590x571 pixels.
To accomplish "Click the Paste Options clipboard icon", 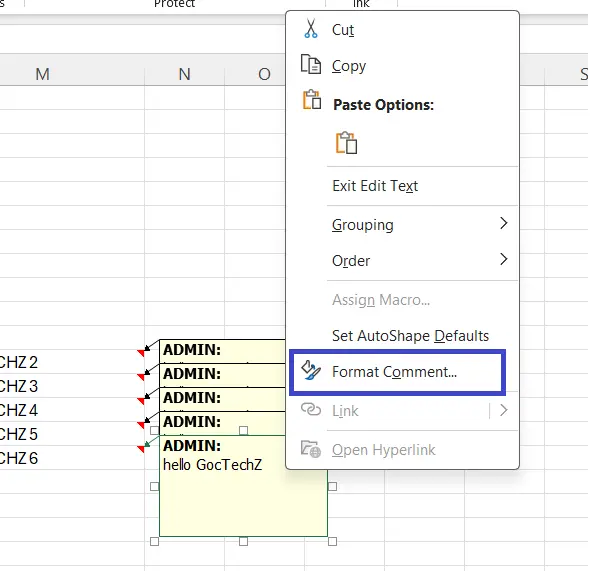I will 312,100.
